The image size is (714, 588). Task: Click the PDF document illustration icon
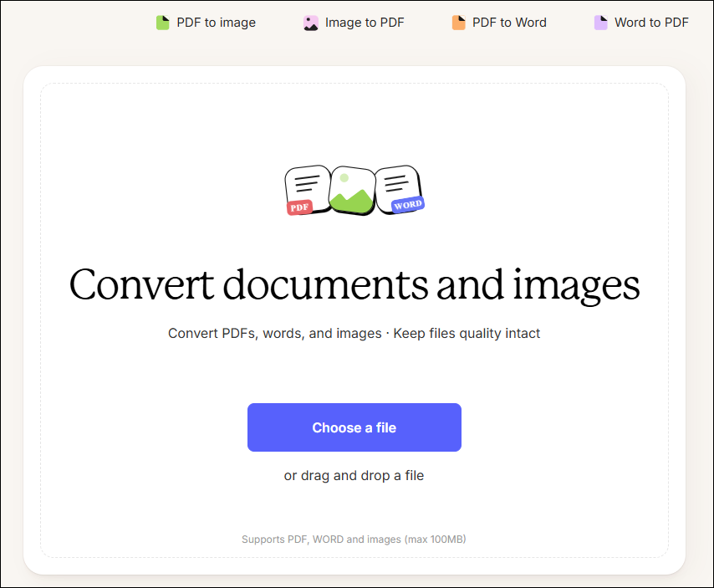coord(308,190)
